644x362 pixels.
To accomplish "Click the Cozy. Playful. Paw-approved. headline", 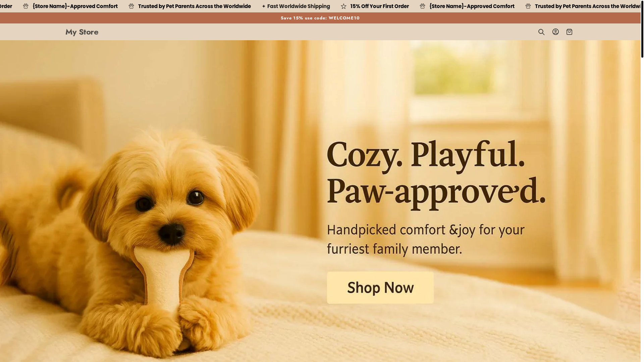I will [x=436, y=173].
